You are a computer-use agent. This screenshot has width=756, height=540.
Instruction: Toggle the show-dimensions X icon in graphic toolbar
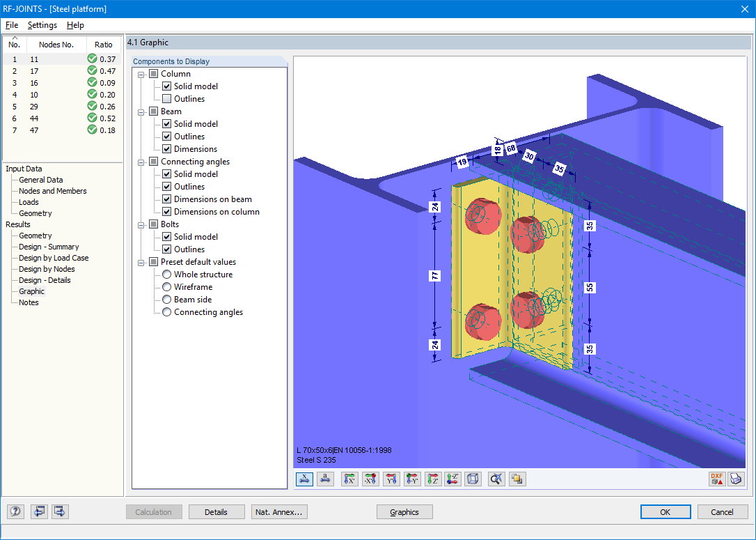tap(304, 479)
